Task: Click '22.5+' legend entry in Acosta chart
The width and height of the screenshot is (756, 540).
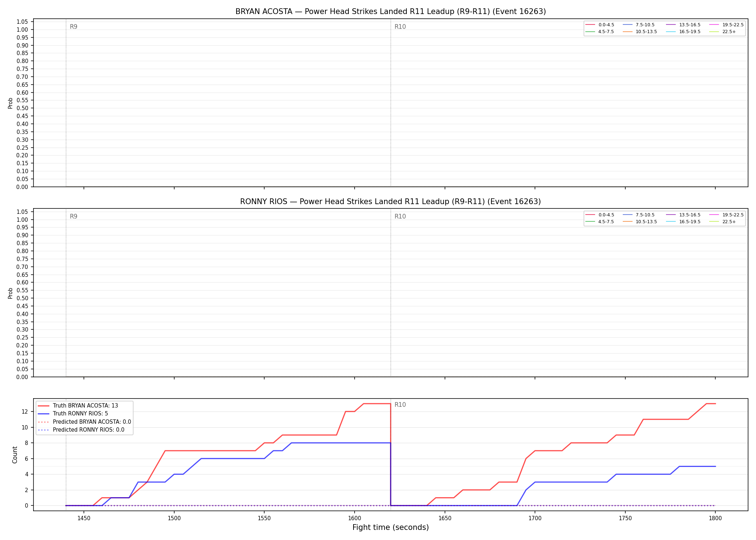Action: point(723,32)
